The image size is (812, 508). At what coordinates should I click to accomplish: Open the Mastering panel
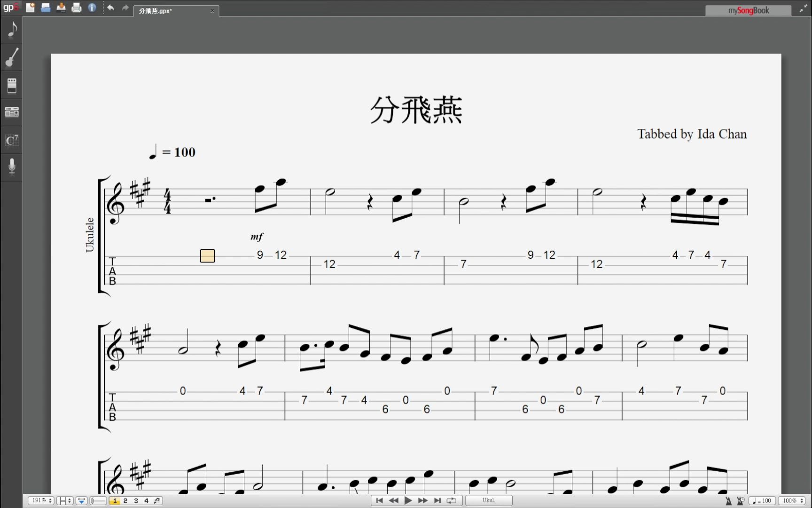pyautogui.click(x=12, y=112)
